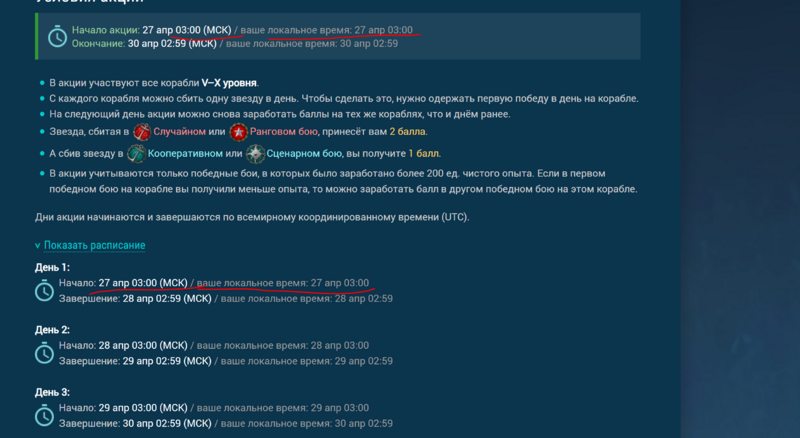Click the Окончание 30 апр time line
Screen dimensions: 800x438
pyautogui.click(x=235, y=44)
